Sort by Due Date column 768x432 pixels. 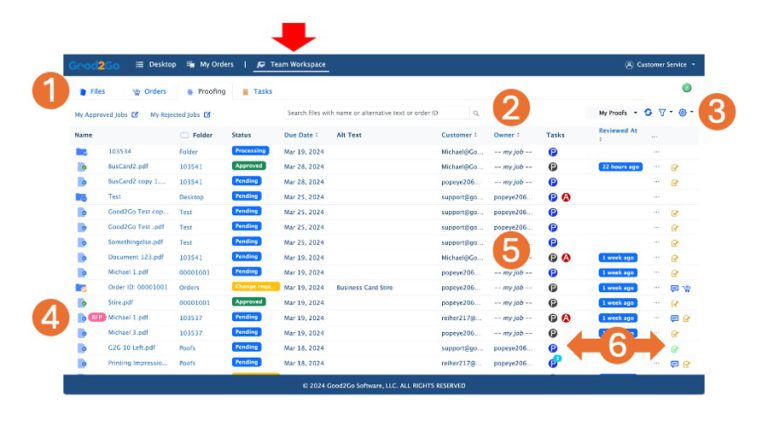click(x=301, y=135)
